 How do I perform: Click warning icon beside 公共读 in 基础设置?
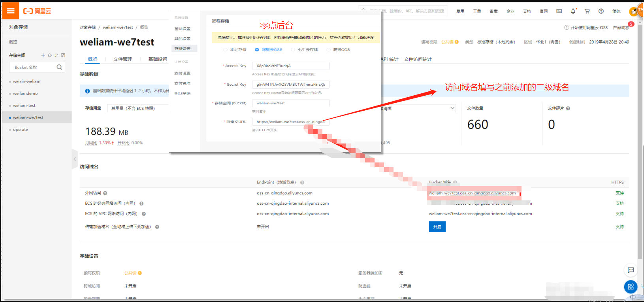pos(140,273)
